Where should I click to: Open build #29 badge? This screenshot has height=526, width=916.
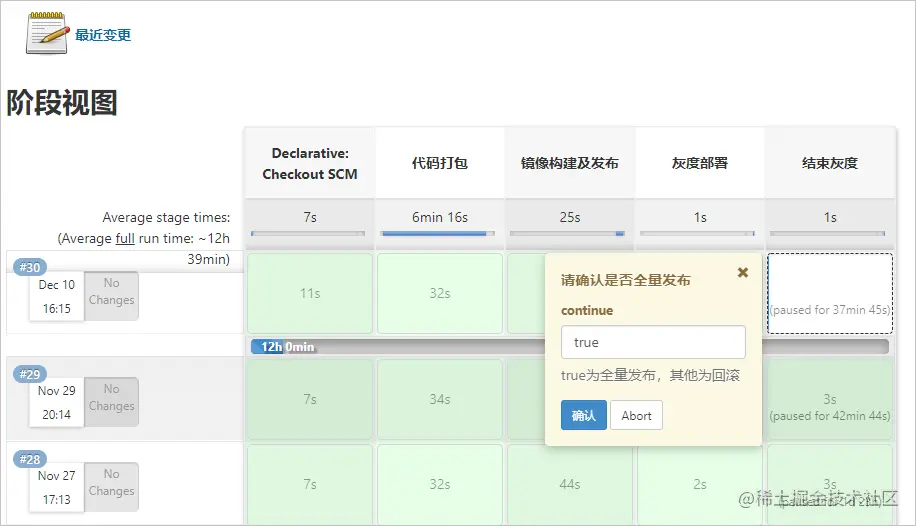(30, 374)
